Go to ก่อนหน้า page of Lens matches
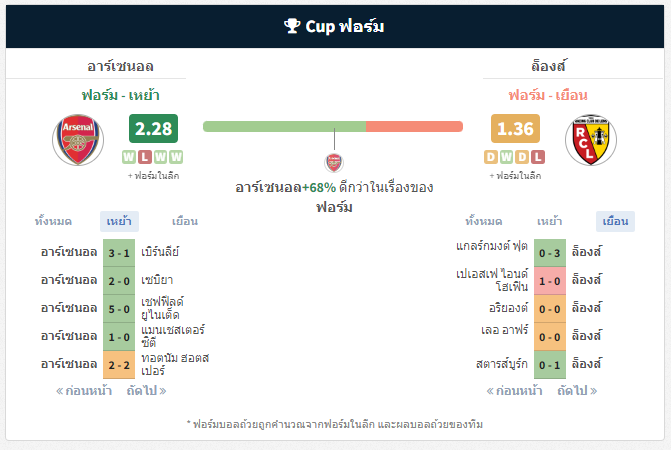This screenshot has width=671, height=450. [x=514, y=391]
